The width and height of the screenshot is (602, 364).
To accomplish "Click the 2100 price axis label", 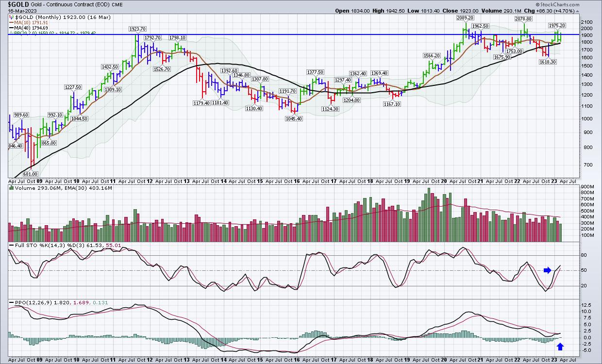I will (x=587, y=22).
